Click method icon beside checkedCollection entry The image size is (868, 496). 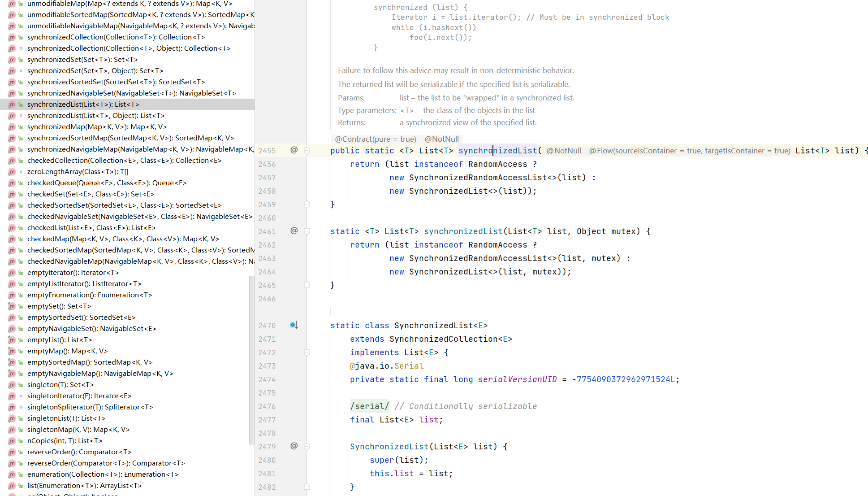coord(12,161)
